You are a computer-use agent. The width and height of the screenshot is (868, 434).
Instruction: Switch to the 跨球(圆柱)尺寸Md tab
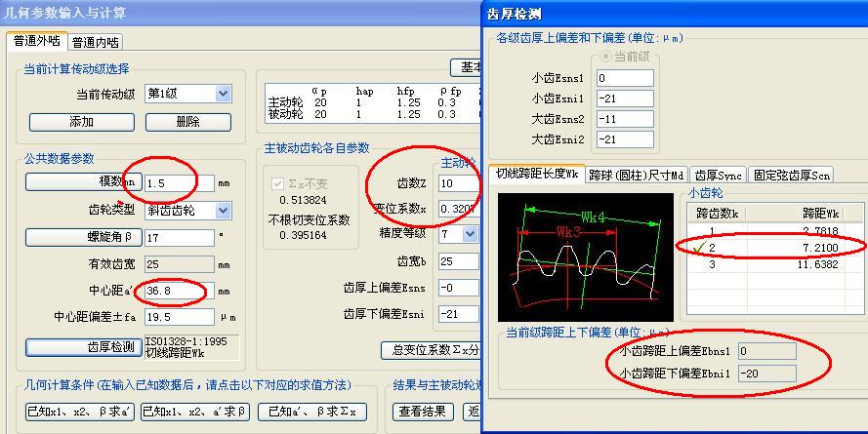(x=636, y=176)
